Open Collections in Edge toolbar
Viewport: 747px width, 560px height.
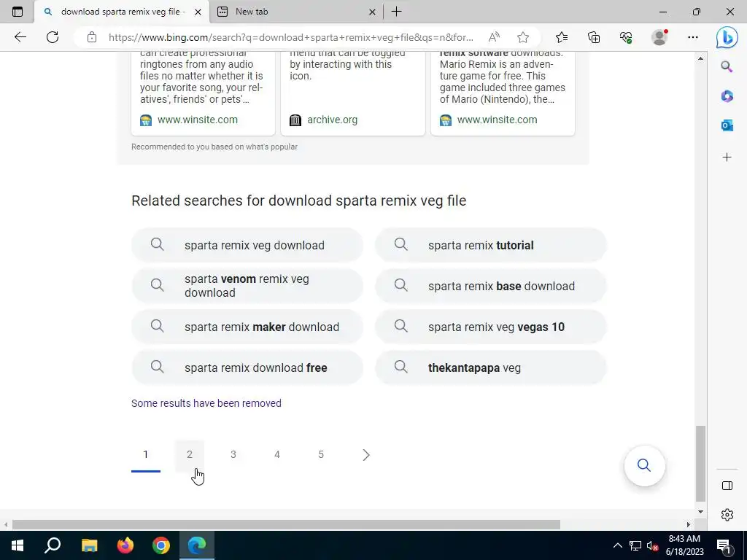[x=594, y=37]
